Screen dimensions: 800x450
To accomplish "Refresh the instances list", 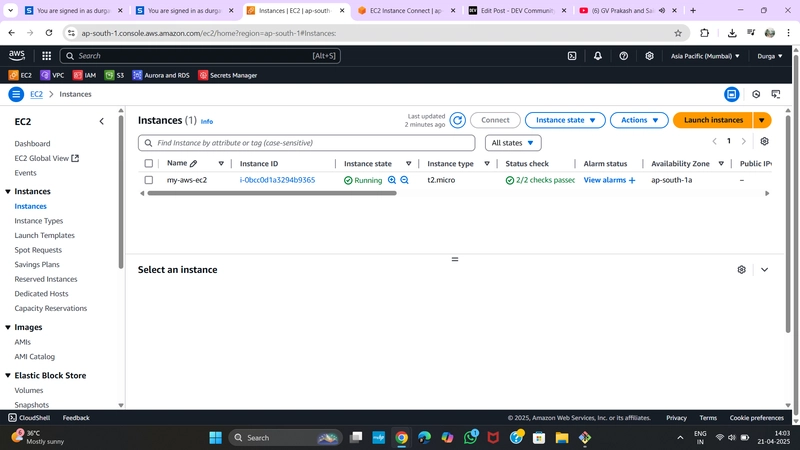I will point(458,120).
